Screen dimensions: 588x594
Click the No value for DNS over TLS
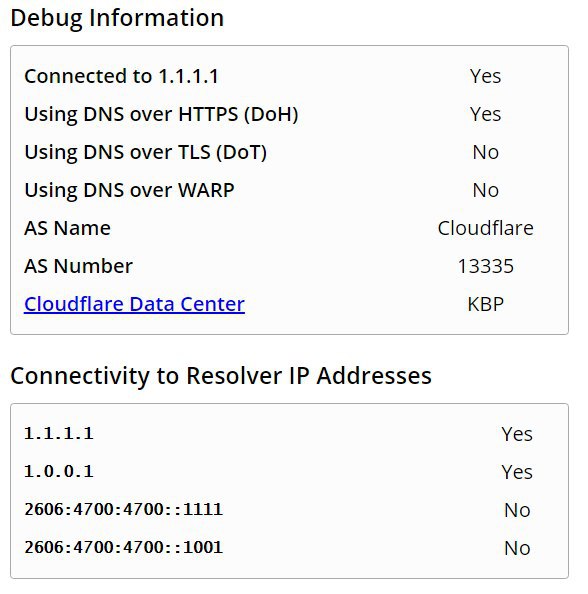coord(485,152)
